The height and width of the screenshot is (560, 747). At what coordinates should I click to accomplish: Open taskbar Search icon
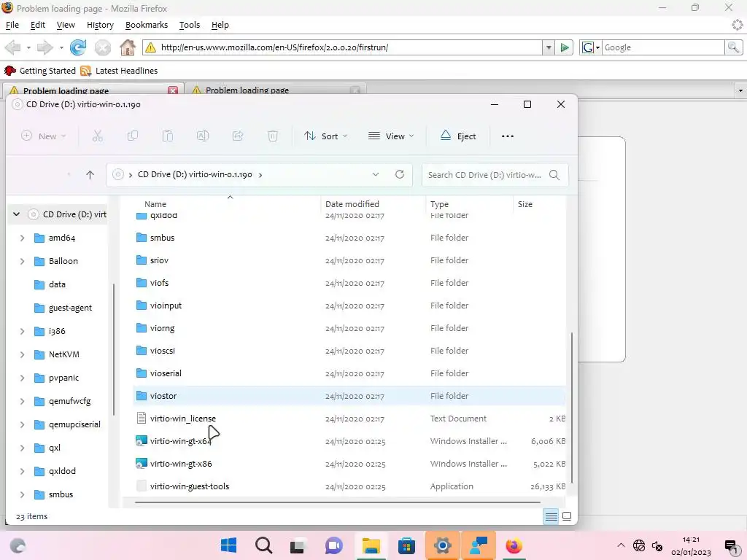tap(263, 545)
